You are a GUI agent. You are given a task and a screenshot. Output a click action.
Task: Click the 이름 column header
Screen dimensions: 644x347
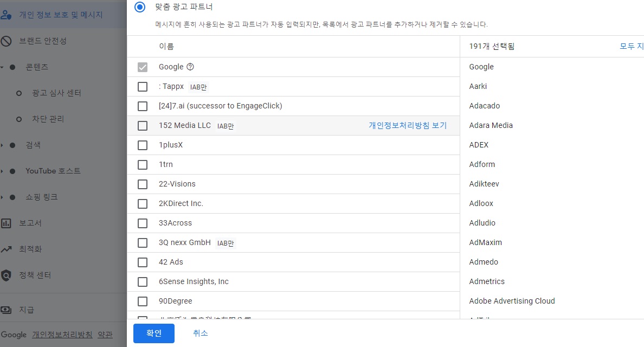point(166,47)
